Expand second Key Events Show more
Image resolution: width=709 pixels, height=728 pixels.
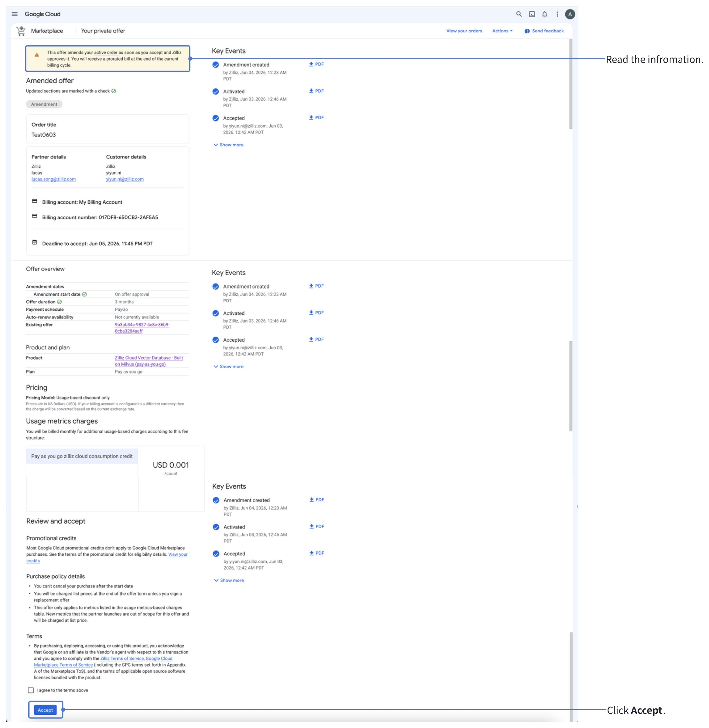click(228, 367)
